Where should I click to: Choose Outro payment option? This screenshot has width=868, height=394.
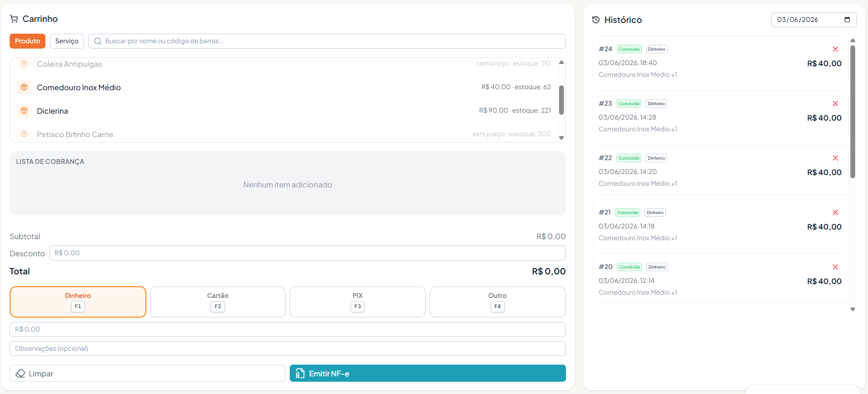point(498,302)
